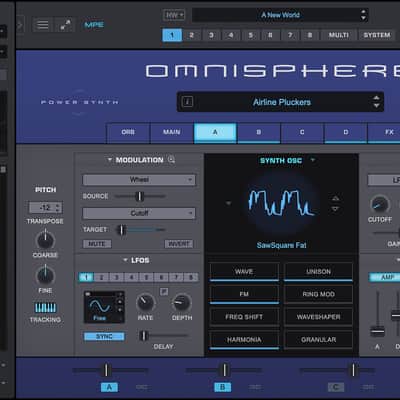
Task: Toggle layer B in the mixer strip
Action: tap(222, 387)
